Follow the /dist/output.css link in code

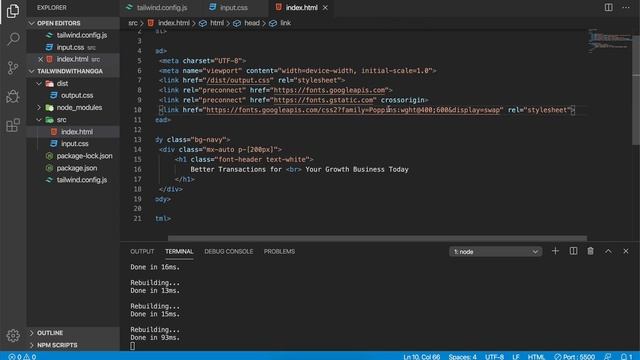coord(238,80)
